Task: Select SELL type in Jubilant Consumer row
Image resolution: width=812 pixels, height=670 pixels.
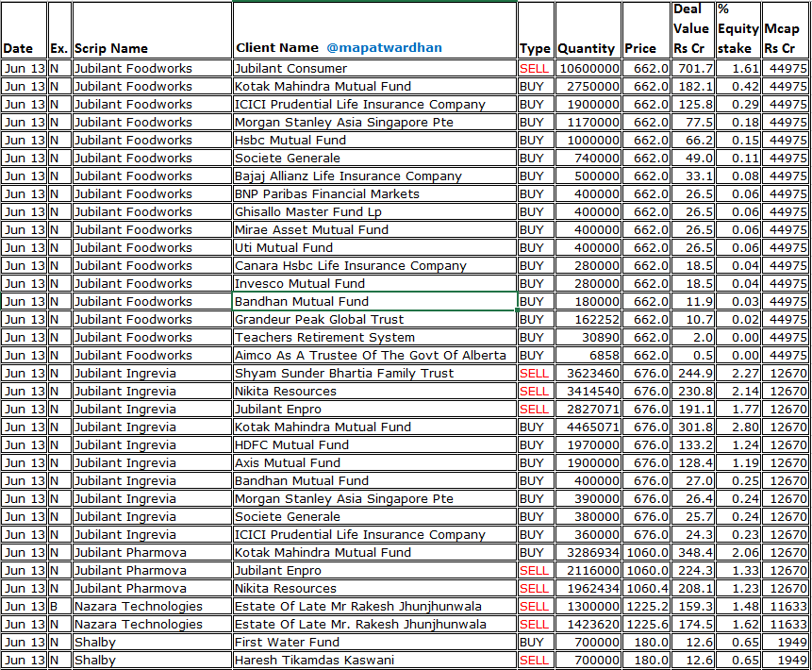Action: pyautogui.click(x=536, y=68)
